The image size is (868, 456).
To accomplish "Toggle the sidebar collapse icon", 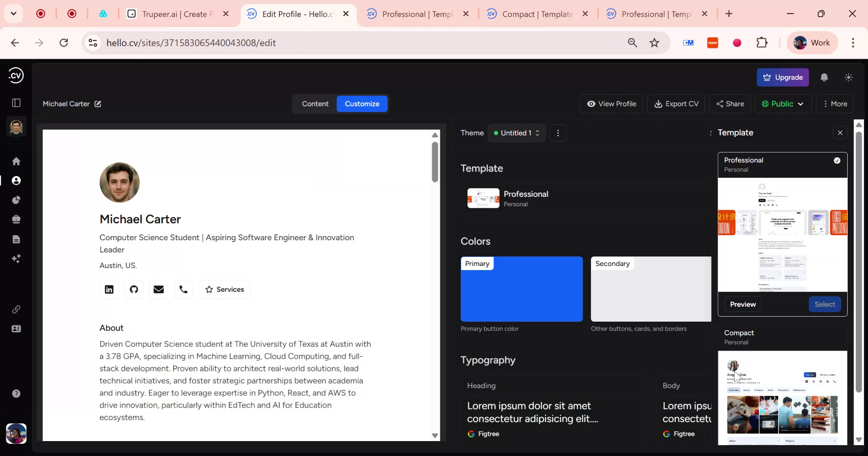I will point(16,103).
